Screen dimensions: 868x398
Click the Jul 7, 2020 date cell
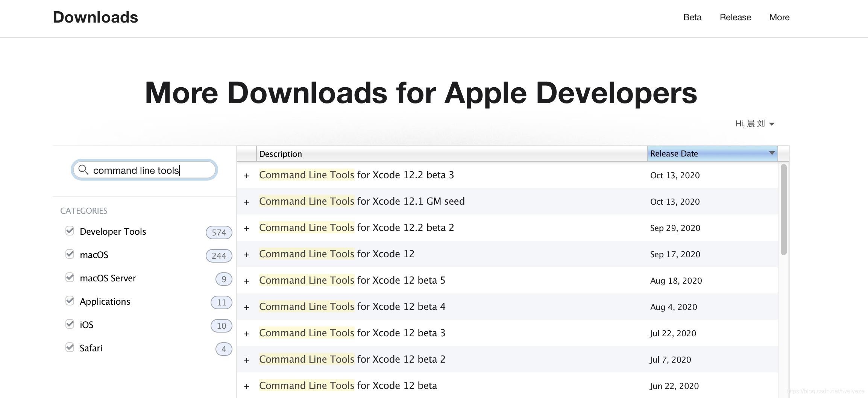coord(670,360)
